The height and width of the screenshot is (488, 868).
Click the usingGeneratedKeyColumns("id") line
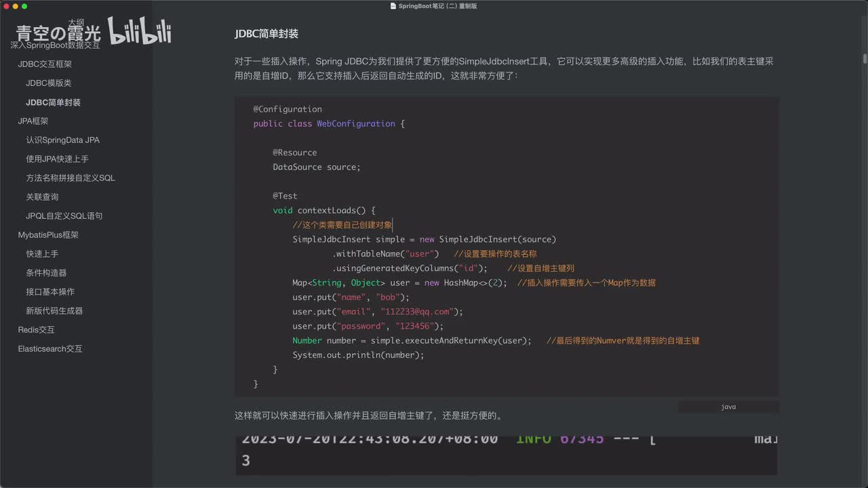click(410, 268)
